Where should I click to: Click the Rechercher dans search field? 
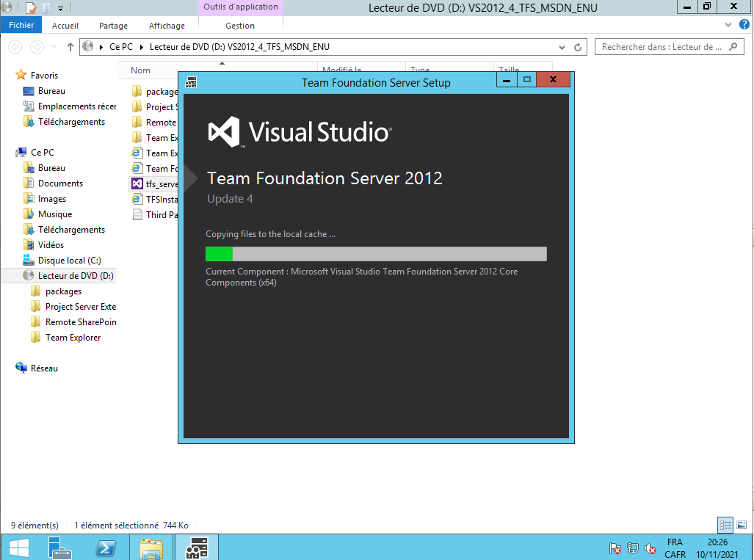click(661, 47)
